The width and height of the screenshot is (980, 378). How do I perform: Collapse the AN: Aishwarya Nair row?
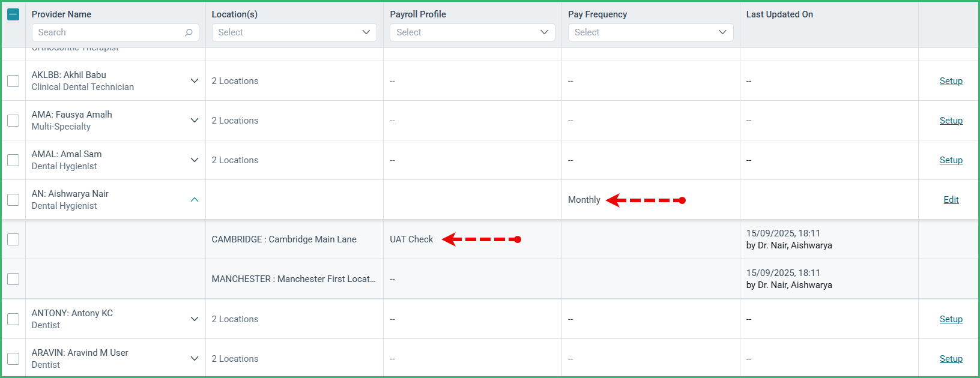tap(195, 200)
